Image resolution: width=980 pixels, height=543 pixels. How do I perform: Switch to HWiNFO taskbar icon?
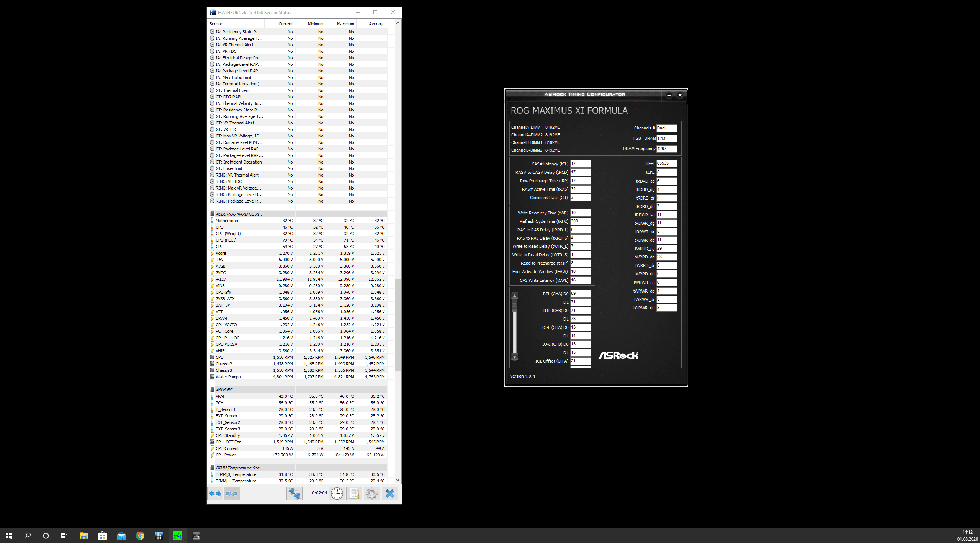pos(159,536)
